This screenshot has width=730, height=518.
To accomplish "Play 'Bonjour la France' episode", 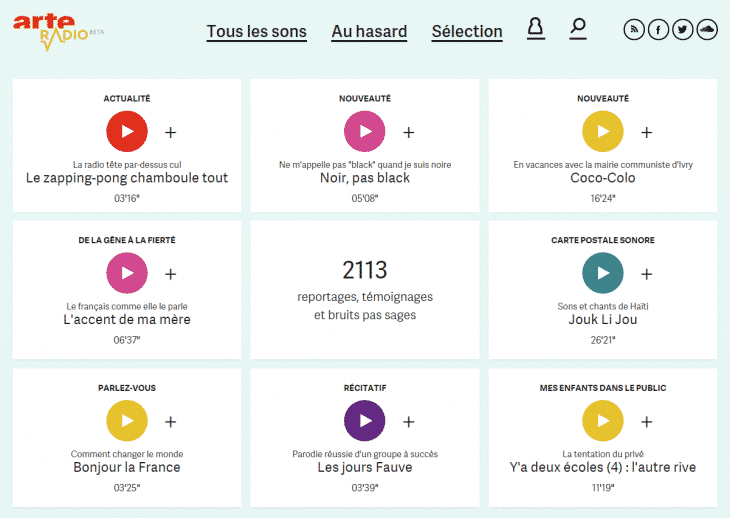I will click(126, 421).
